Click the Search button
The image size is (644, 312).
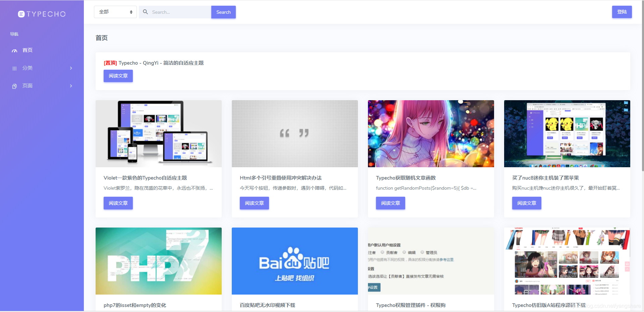223,12
